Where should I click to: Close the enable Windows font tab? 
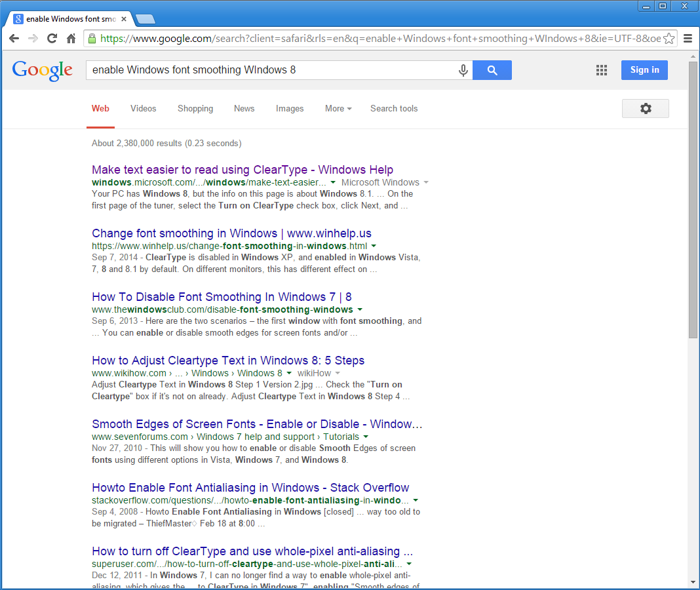(x=124, y=19)
